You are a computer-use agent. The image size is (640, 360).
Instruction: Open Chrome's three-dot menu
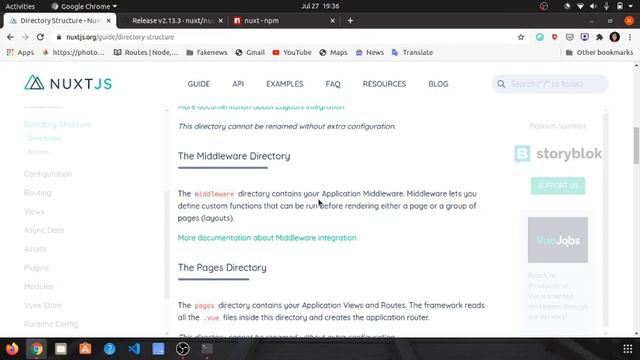coord(630,37)
